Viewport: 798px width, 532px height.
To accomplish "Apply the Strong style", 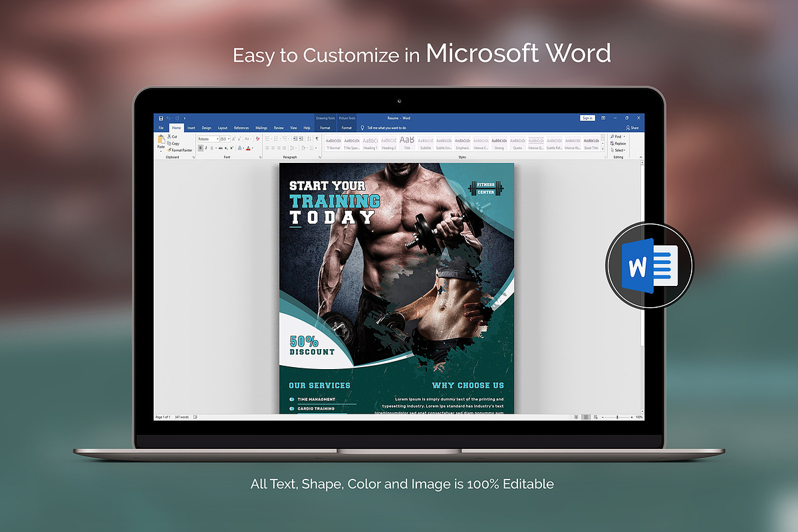I will (x=499, y=144).
